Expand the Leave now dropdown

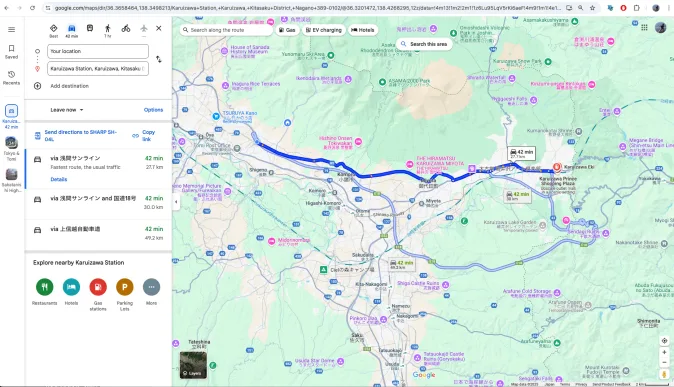coord(67,110)
